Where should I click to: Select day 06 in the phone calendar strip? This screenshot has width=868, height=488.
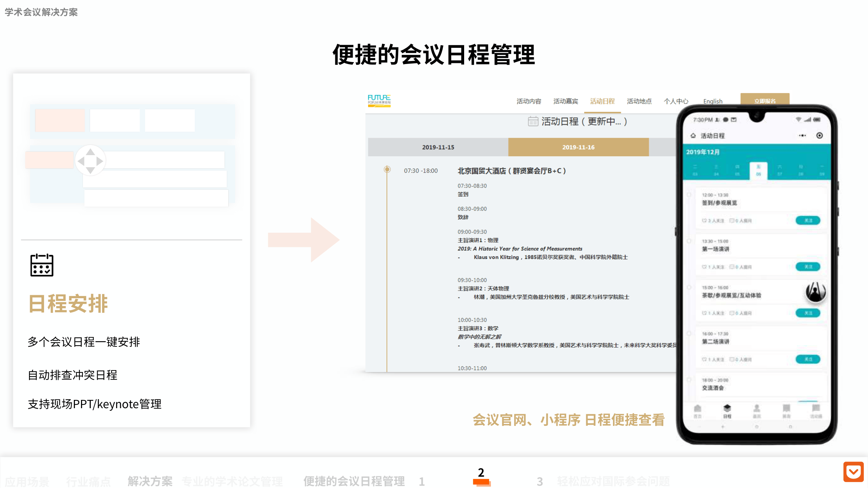[758, 171]
